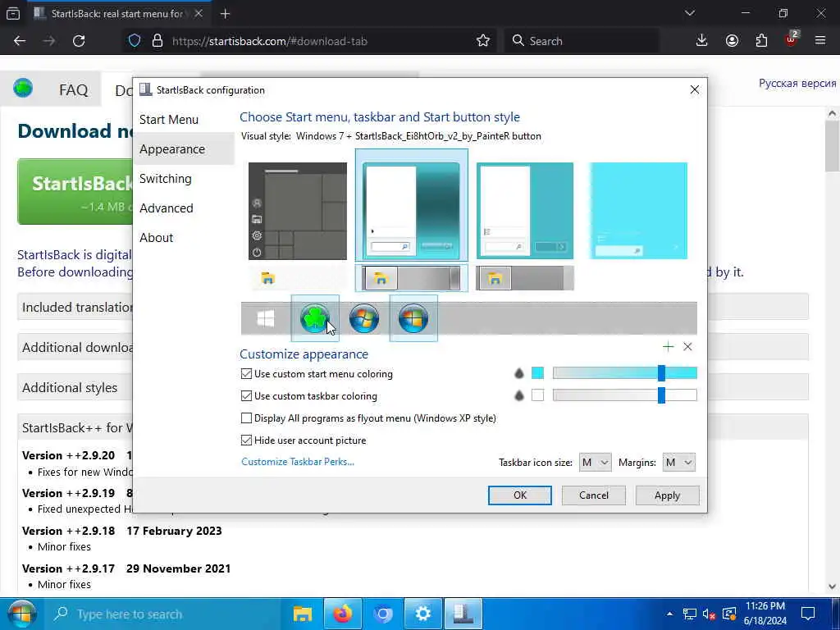Select the green clover Start button orb
Image resolution: width=840 pixels, height=630 pixels.
315,318
